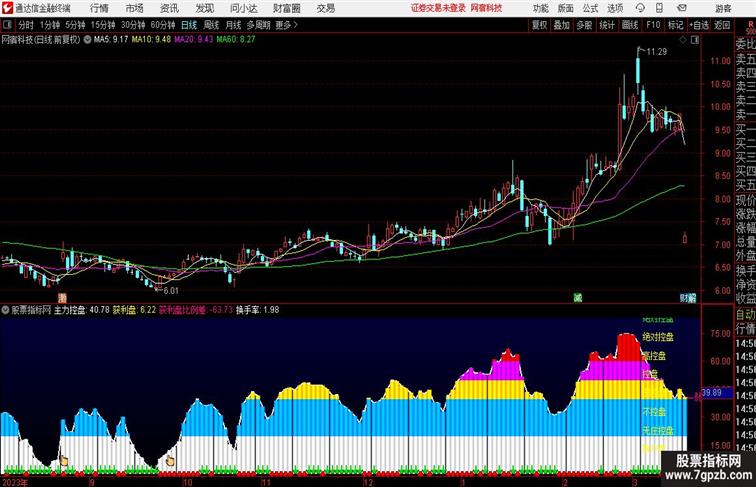This screenshot has height=487, width=756.
Task: Click the MA20: 9.43 indicator value
Action: tap(193, 40)
